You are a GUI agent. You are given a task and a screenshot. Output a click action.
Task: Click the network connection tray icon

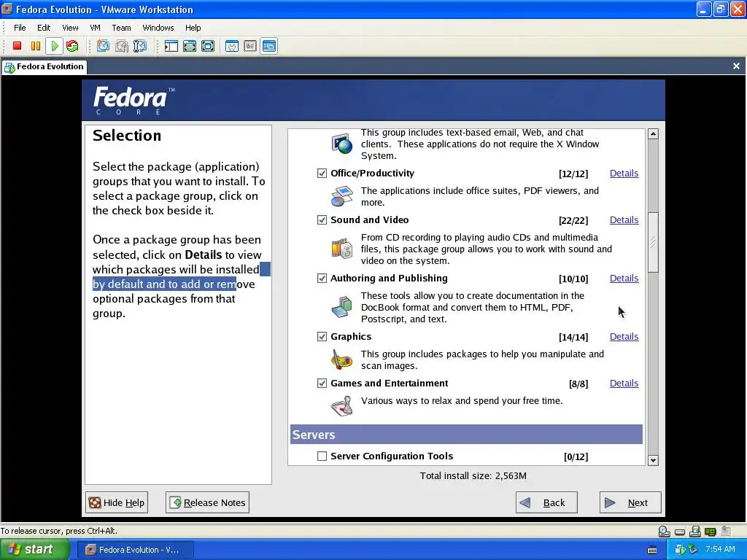click(x=692, y=550)
